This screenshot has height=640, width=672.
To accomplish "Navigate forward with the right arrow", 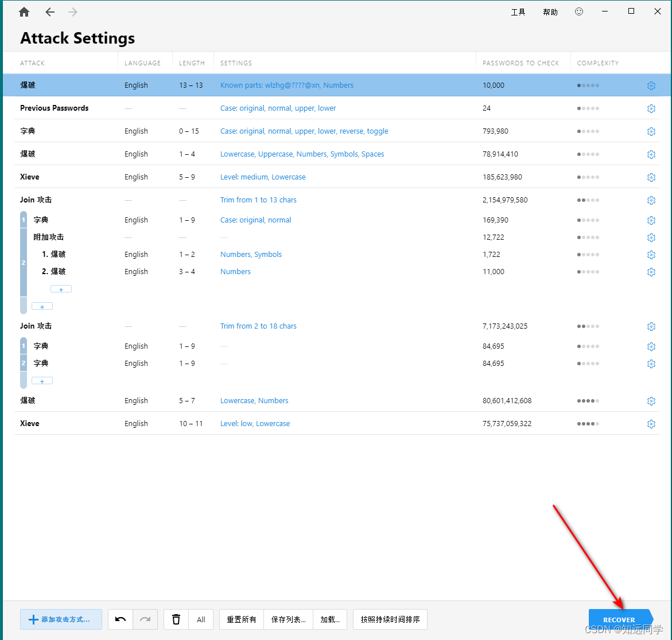I will pos(73,12).
